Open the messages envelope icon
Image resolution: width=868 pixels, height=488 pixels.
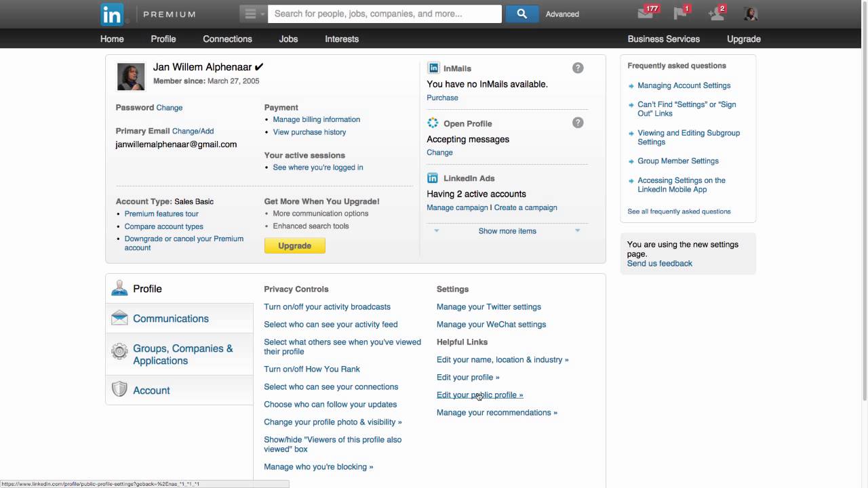coord(646,14)
